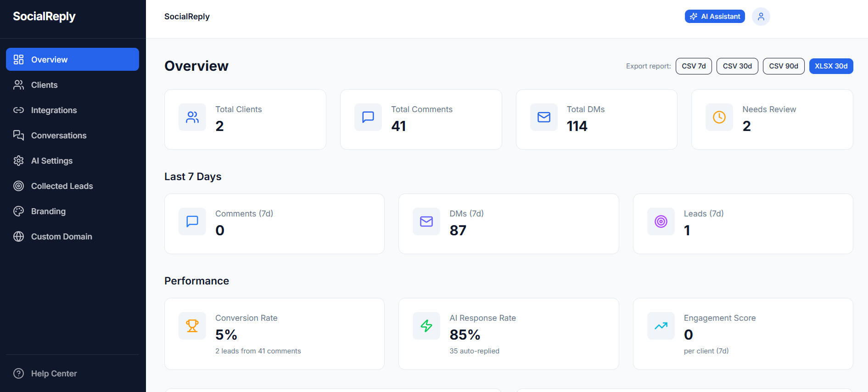Download the XLSX 30d report

click(831, 66)
